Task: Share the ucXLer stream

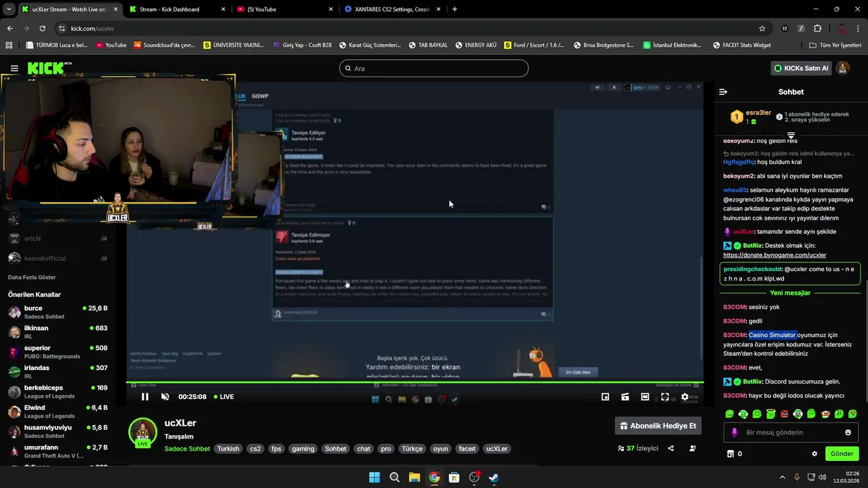Action: click(671, 448)
